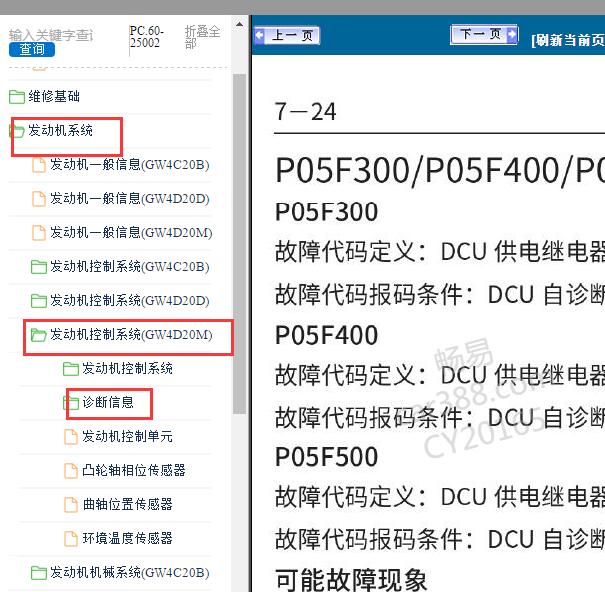Image resolution: width=605 pixels, height=592 pixels.
Task: Go to next page with 下一页
Action: coord(484,34)
